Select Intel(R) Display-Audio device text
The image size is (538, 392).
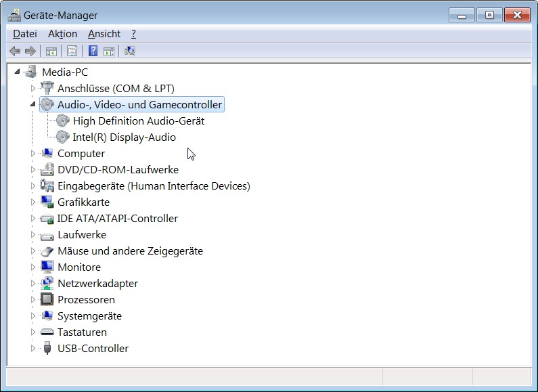click(x=125, y=137)
